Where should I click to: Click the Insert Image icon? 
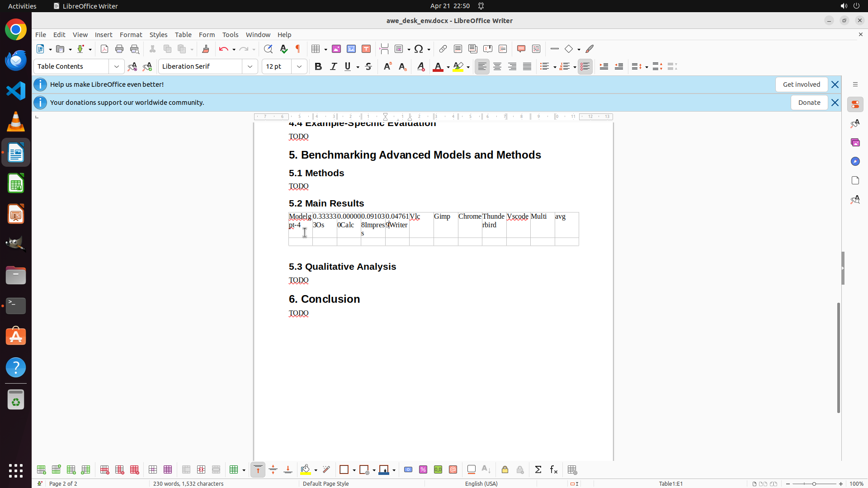pos(336,49)
